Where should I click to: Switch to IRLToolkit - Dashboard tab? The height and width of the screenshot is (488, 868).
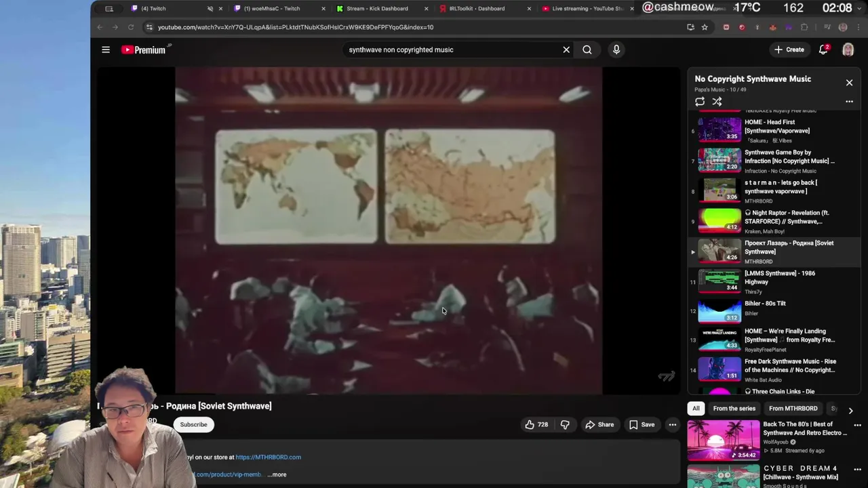click(484, 8)
